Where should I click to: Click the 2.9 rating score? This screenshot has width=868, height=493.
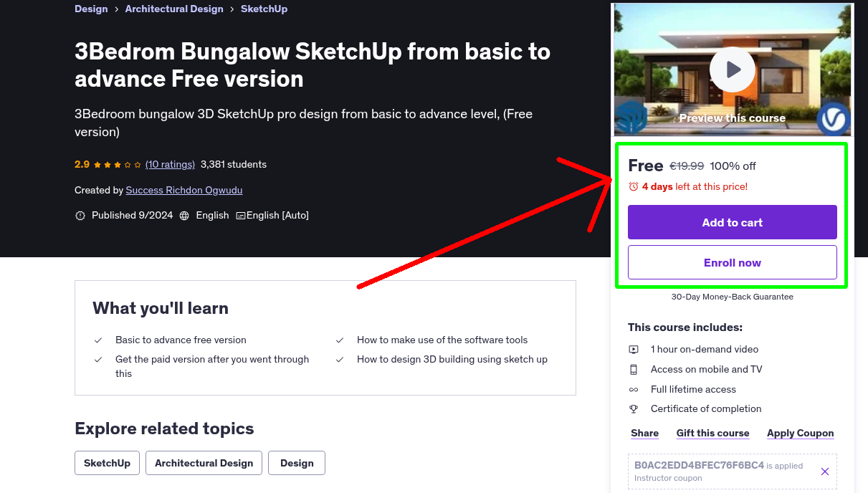(82, 165)
